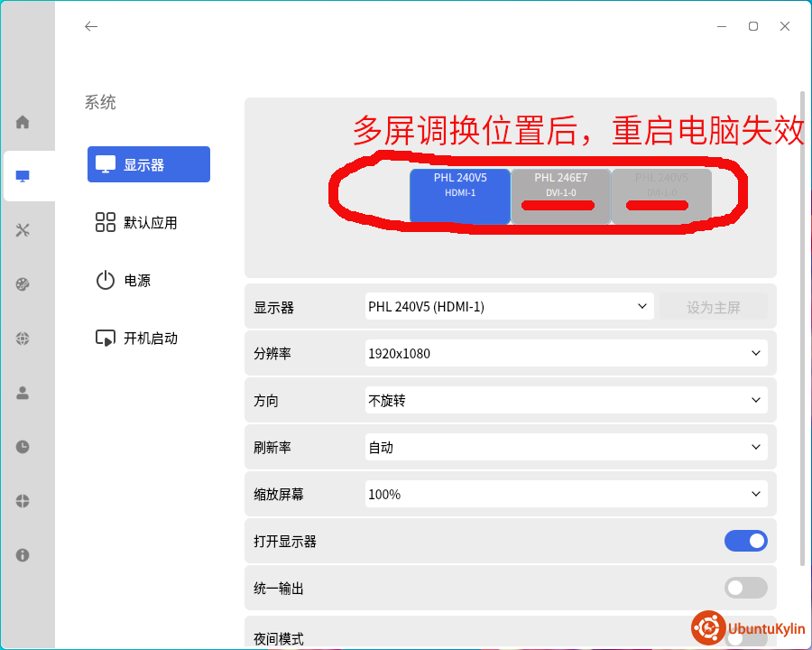Enable the 统一输出 switch
This screenshot has width=812, height=650.
(746, 588)
